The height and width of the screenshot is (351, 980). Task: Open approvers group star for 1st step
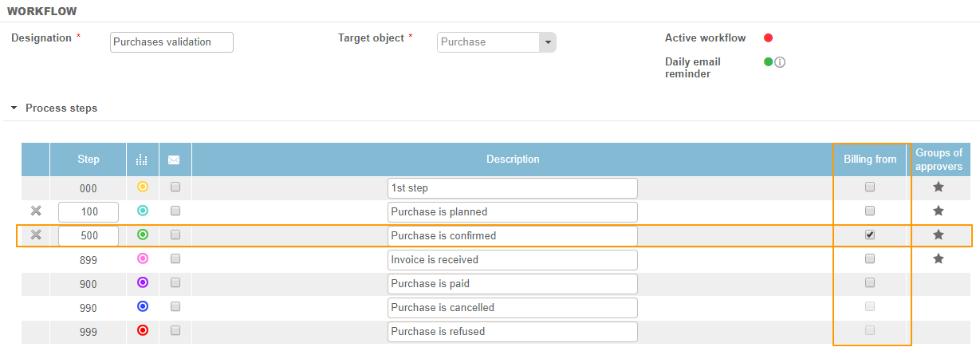click(939, 187)
